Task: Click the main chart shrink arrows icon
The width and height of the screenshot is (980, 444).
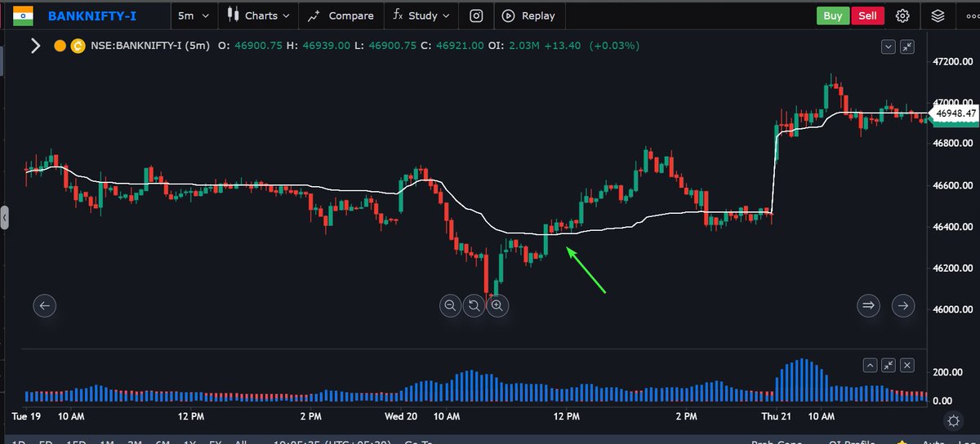Action: click(907, 47)
